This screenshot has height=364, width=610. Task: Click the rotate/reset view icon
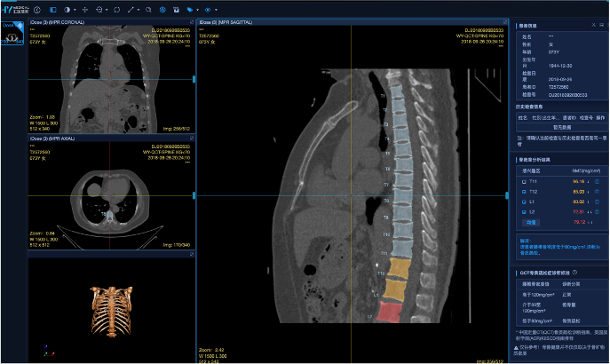pos(116,10)
